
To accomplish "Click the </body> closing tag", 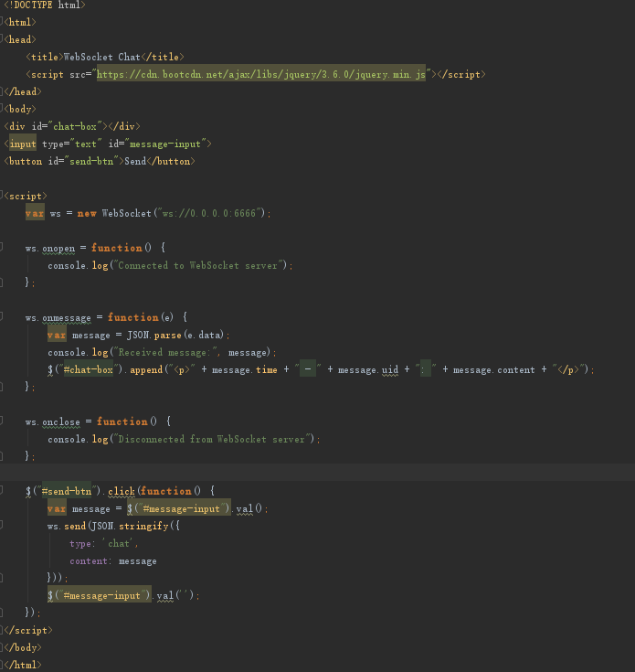I will (x=23, y=647).
